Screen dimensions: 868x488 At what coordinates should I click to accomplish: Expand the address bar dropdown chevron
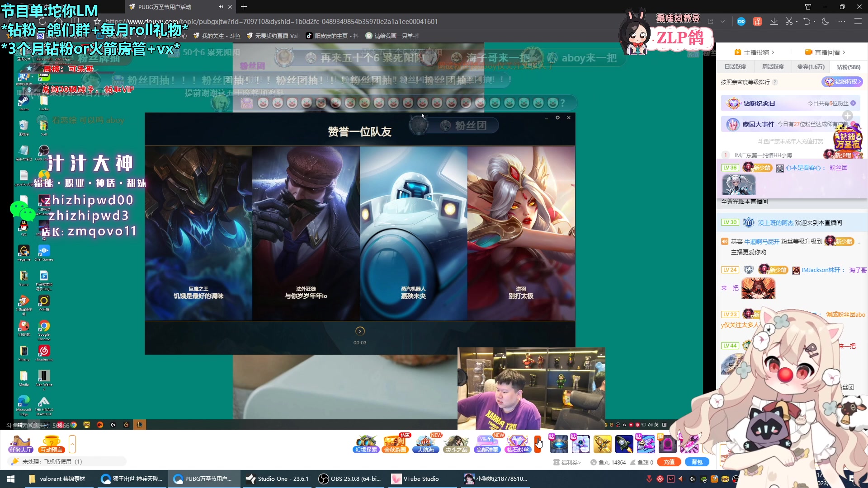point(722,21)
